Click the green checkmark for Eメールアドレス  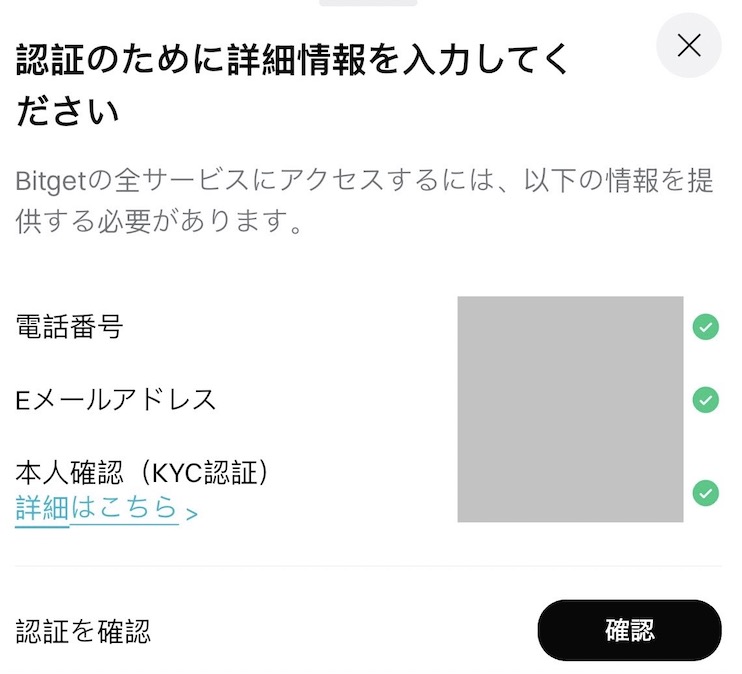(706, 400)
